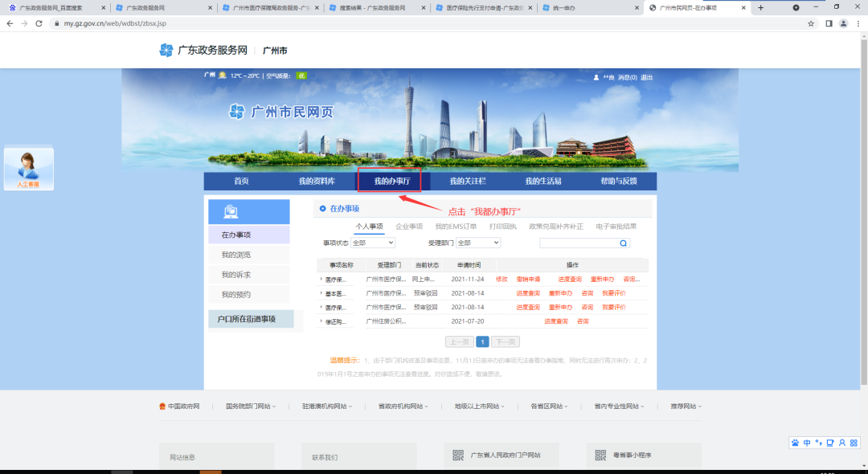This screenshot has height=474, width=868.
Task: Open the 人工客服 customer service assistant
Action: (x=29, y=169)
